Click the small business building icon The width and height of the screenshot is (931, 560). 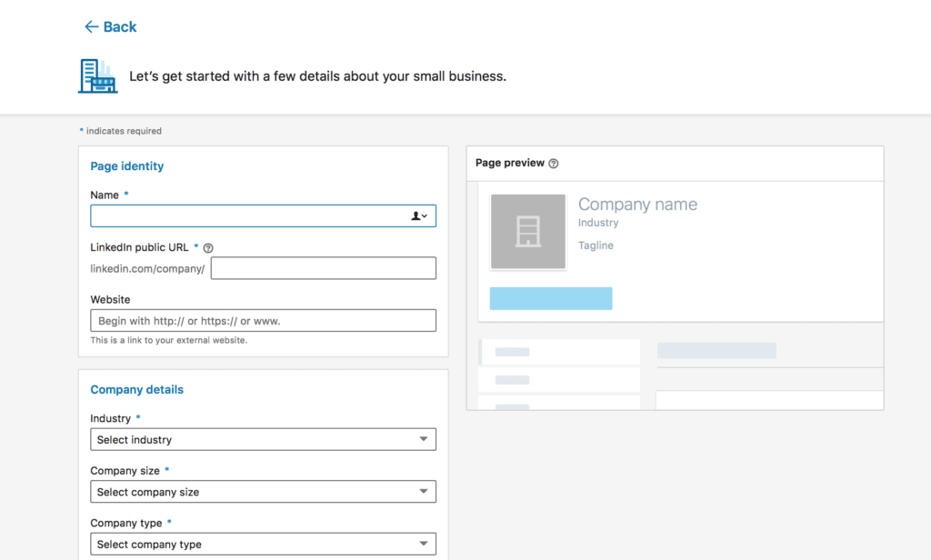coord(98,76)
